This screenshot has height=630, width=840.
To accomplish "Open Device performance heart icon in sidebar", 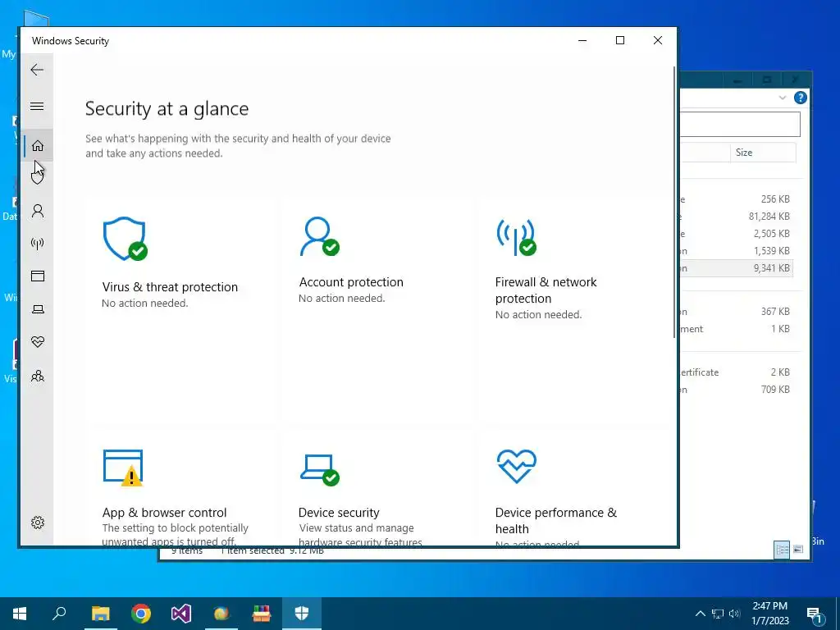I will 38,342.
